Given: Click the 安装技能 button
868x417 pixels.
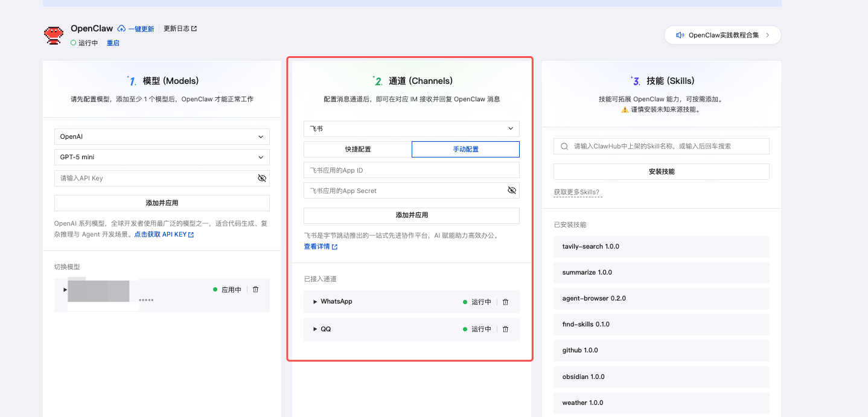Looking at the screenshot, I should (x=661, y=172).
